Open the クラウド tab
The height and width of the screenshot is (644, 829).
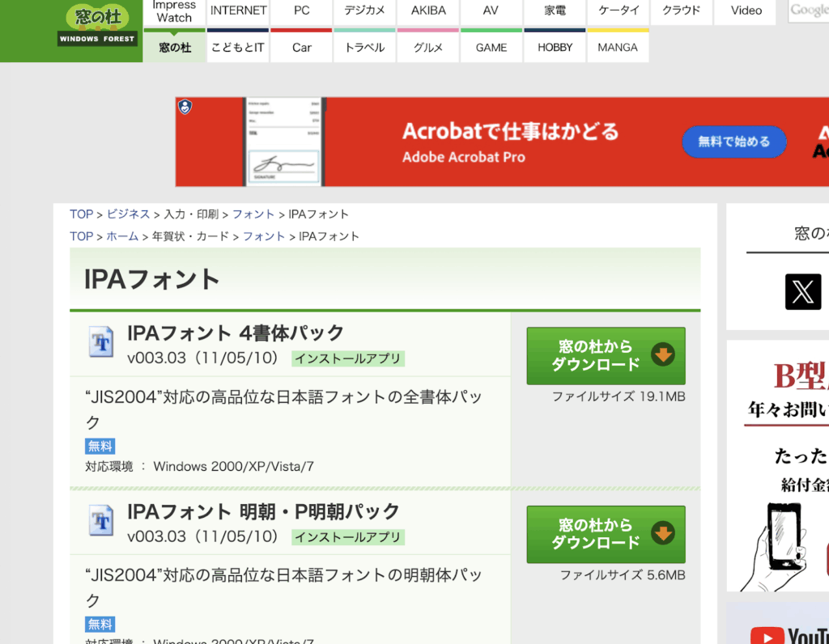pyautogui.click(x=682, y=11)
